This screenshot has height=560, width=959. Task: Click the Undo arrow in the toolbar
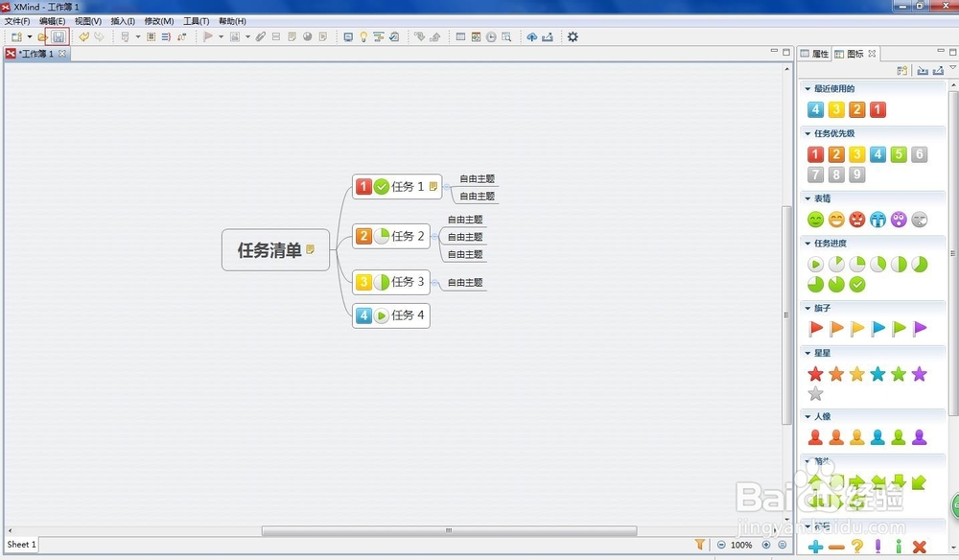pyautogui.click(x=83, y=37)
